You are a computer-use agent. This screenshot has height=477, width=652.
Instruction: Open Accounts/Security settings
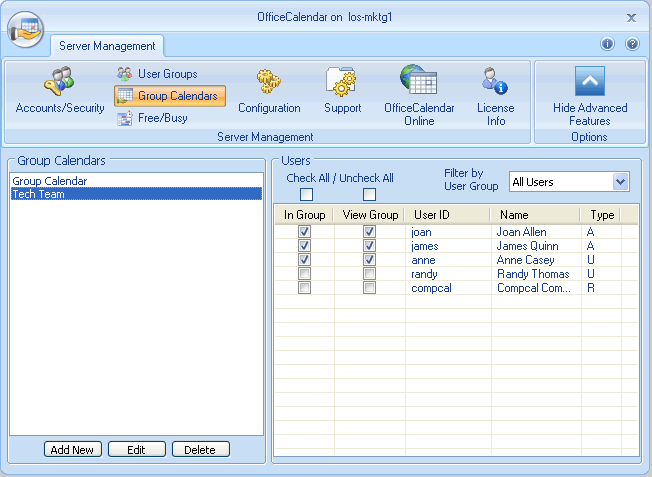60,90
